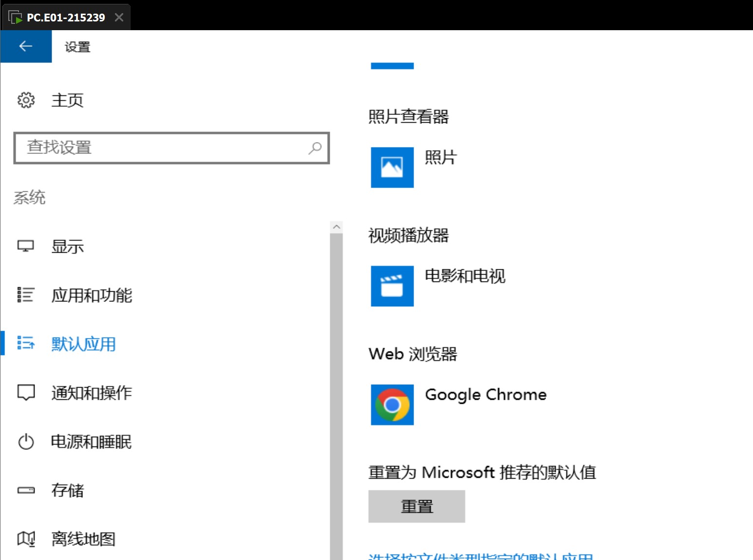Click the sidebar scrollbar track
The height and width of the screenshot is (560, 753).
point(336,397)
